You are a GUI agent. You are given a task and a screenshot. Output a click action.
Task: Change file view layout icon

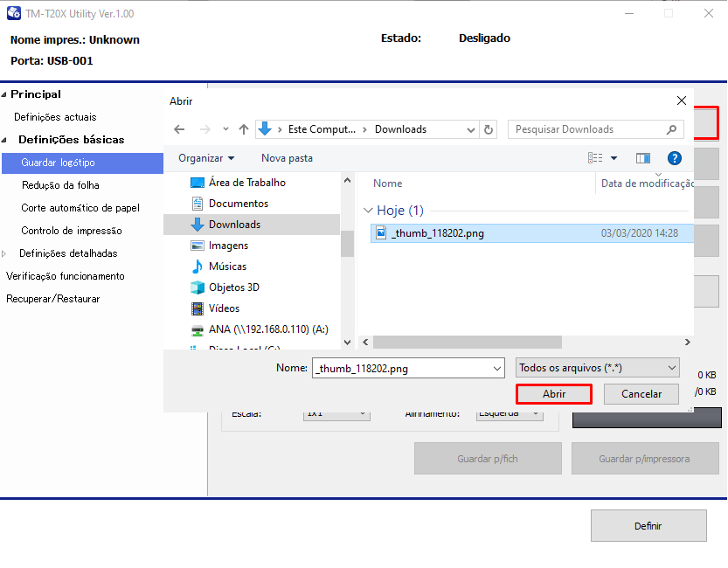coord(595,158)
